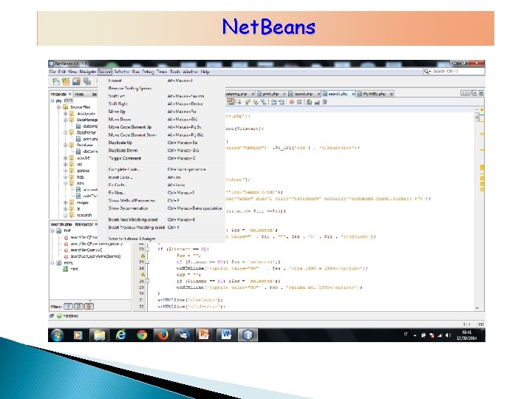This screenshot has width=532, height=399.
Task: Click the volume icon in system tray
Action: pyautogui.click(x=448, y=335)
